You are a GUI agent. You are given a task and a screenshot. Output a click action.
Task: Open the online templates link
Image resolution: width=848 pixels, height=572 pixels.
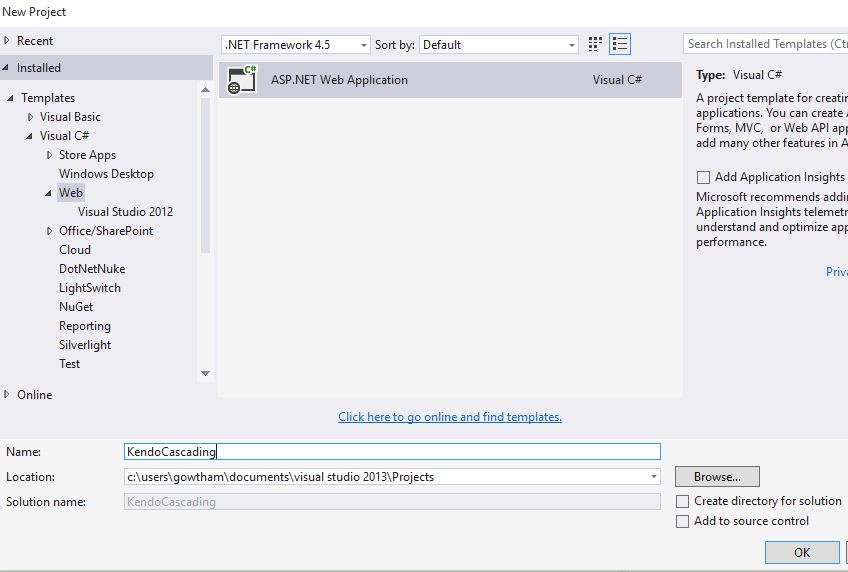point(450,417)
